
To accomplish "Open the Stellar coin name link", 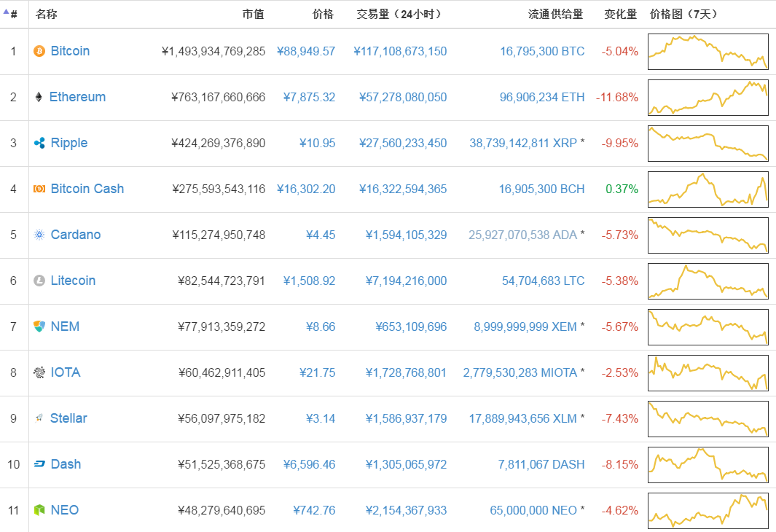I will (68, 418).
